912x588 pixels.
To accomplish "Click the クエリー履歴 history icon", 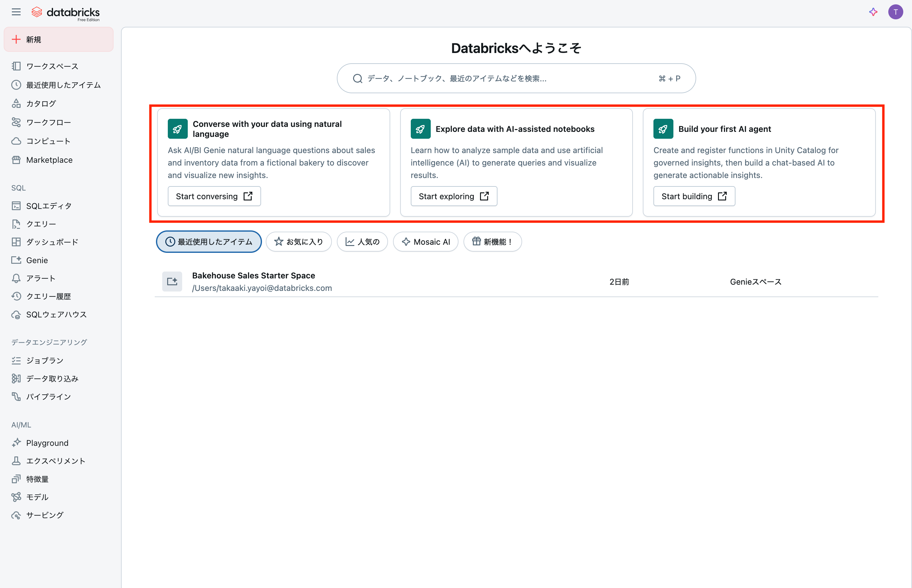I will point(16,296).
